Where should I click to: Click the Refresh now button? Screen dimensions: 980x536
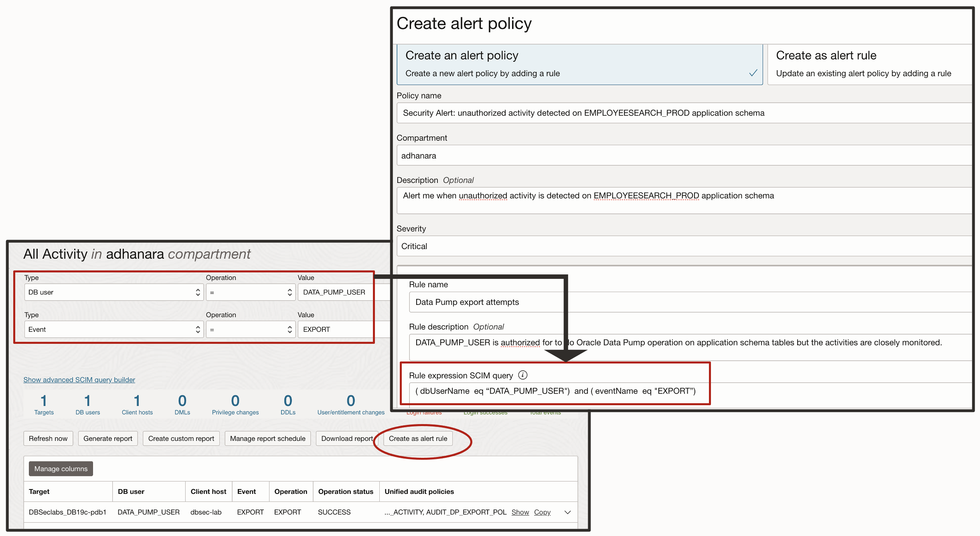coord(48,438)
